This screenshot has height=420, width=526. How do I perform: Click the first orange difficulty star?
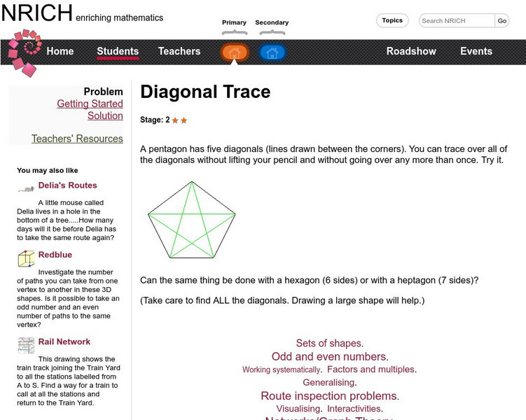pos(175,120)
